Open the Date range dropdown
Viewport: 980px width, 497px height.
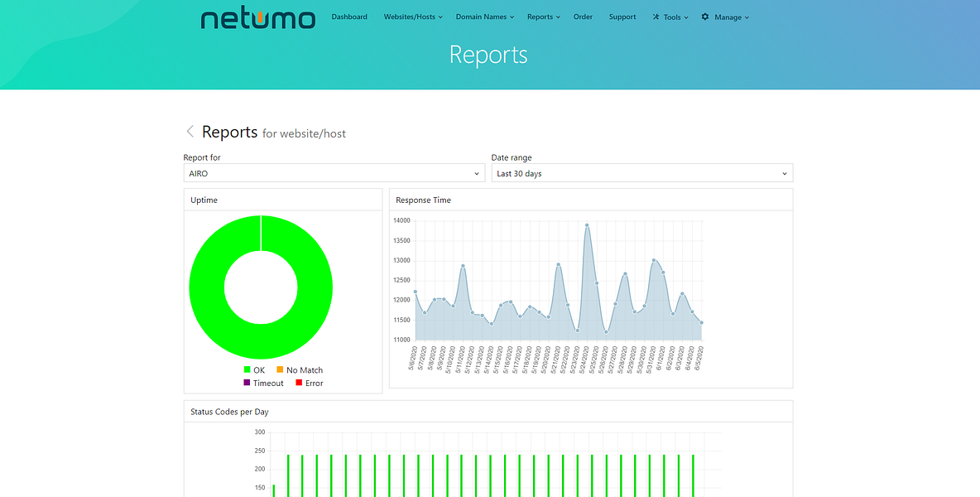click(641, 173)
